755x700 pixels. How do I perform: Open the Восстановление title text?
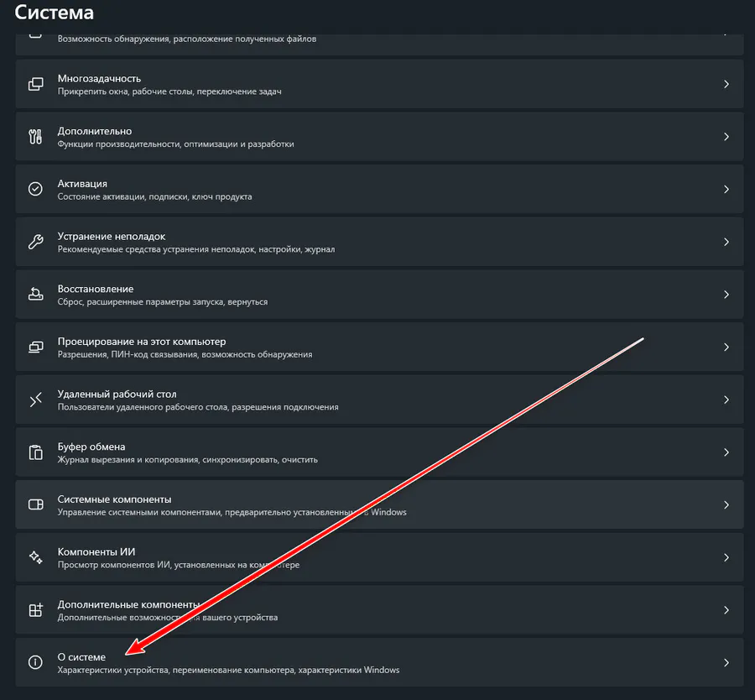pos(96,289)
